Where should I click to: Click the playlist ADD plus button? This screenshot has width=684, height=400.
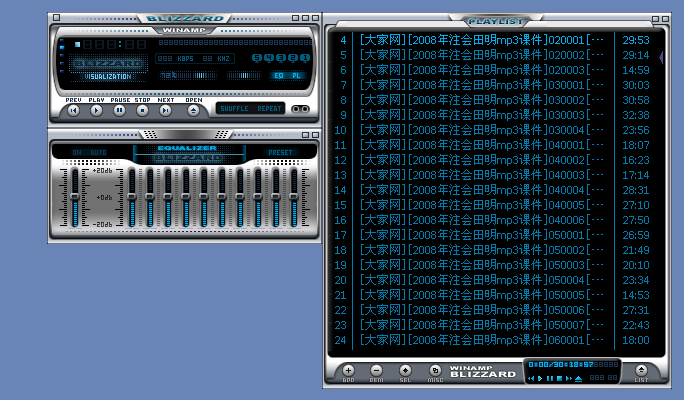tap(348, 371)
